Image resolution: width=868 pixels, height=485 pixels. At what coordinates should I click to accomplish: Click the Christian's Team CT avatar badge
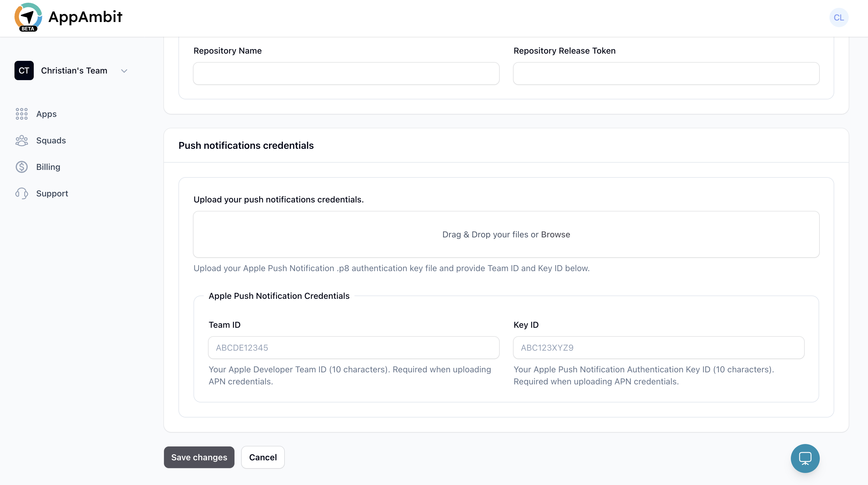[x=24, y=70]
